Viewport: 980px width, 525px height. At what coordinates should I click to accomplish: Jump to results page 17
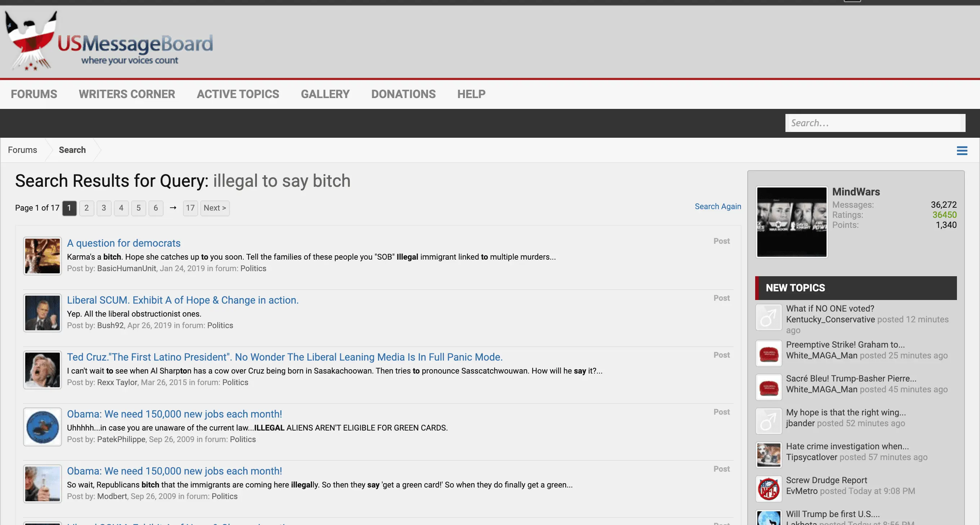point(190,208)
